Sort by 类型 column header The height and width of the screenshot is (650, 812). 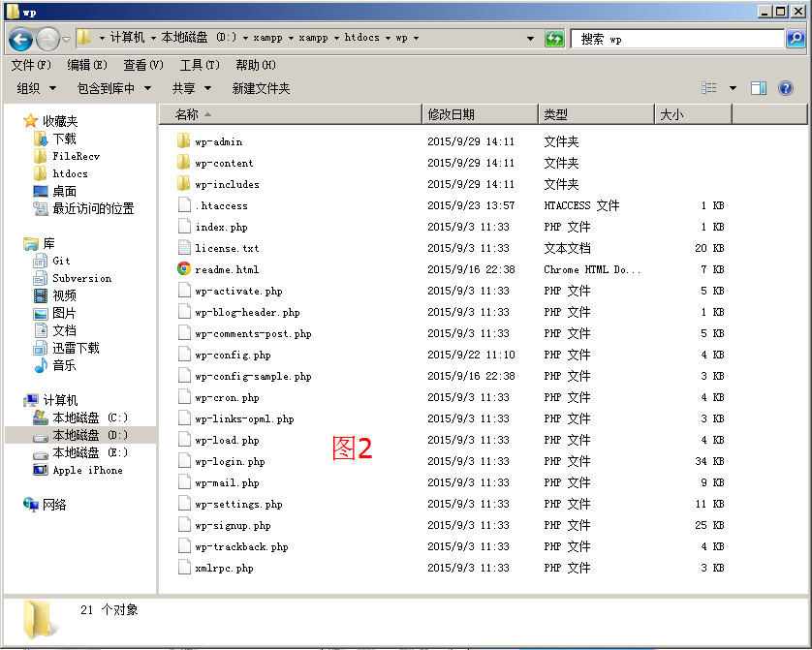click(597, 114)
